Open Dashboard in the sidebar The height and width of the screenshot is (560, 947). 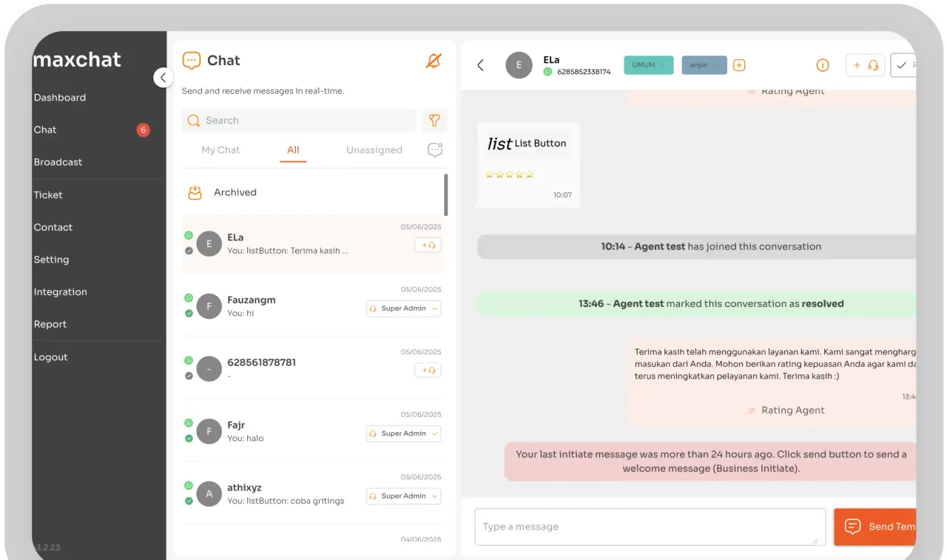60,98
